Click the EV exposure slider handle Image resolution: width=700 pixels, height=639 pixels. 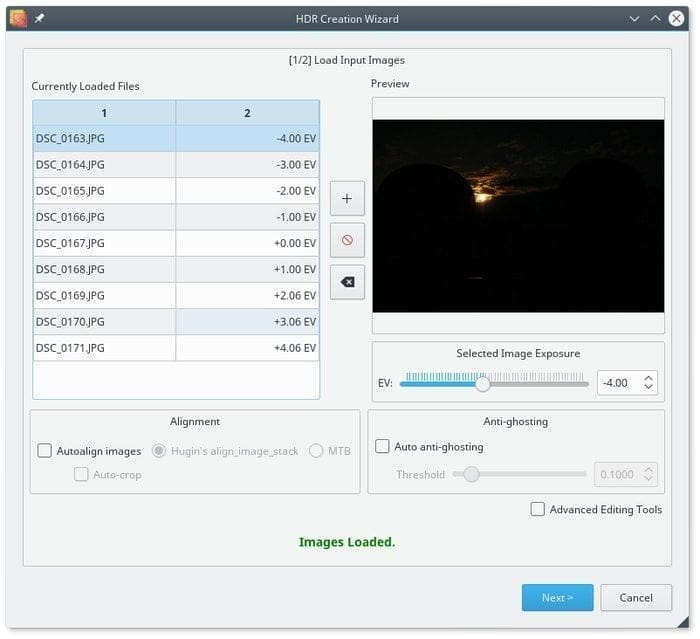483,383
